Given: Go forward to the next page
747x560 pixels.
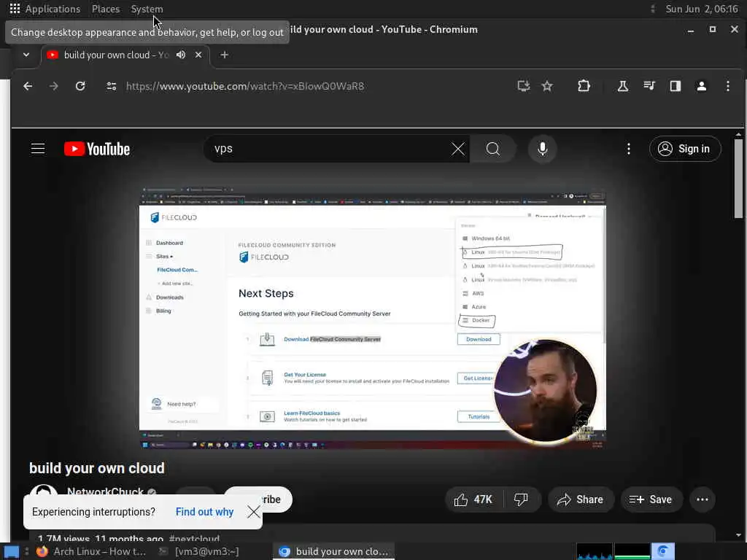Looking at the screenshot, I should (x=54, y=86).
